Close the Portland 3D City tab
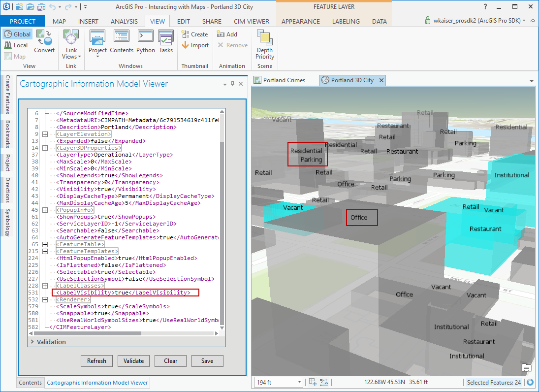539x392 pixels. [x=381, y=80]
